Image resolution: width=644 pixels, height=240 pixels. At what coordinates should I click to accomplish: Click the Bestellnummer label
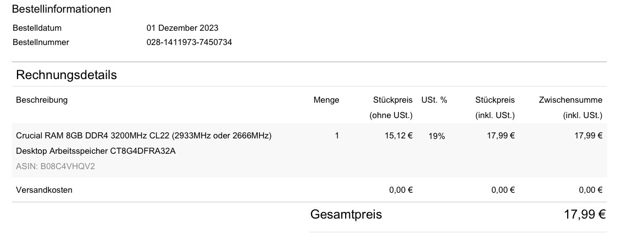click(41, 42)
